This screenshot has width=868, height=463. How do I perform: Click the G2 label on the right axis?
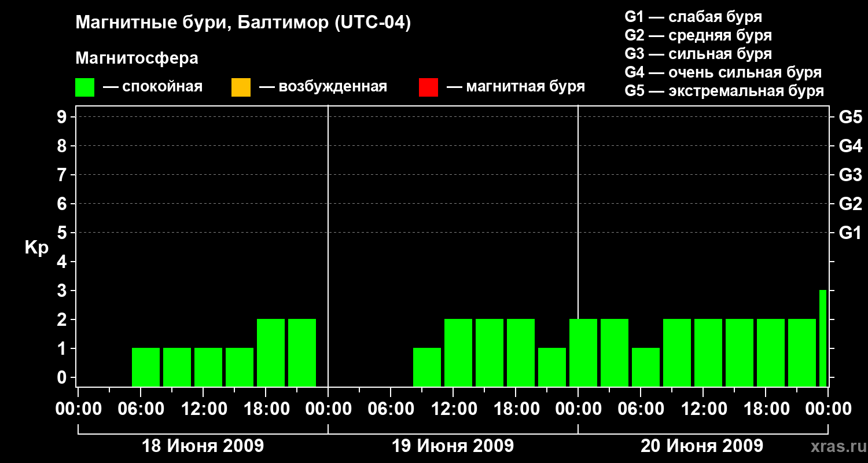(850, 204)
